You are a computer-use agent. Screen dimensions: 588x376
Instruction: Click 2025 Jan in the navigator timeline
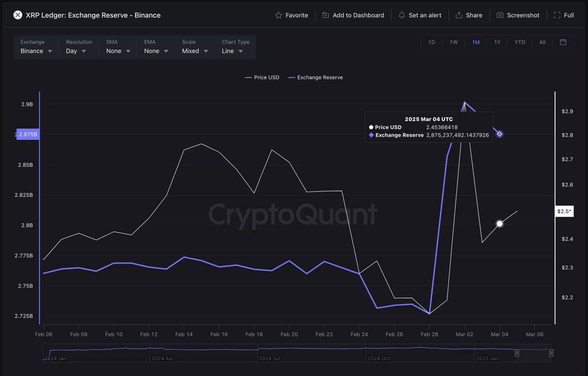pyautogui.click(x=487, y=358)
